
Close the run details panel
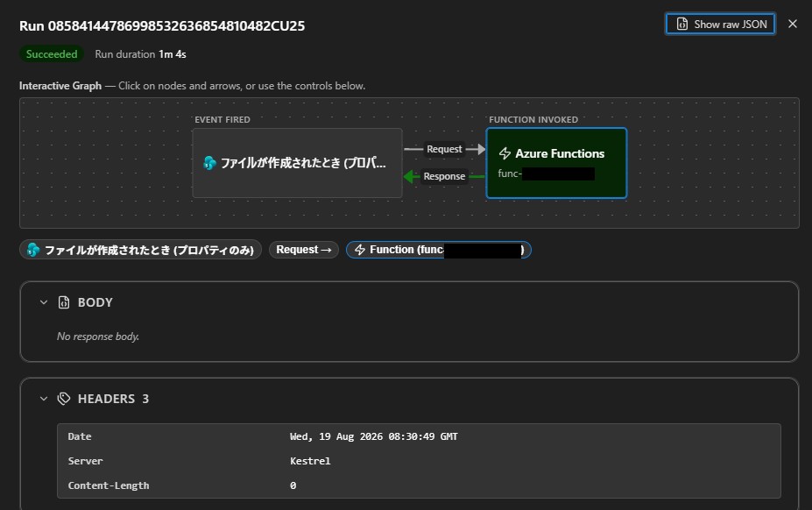click(x=793, y=24)
